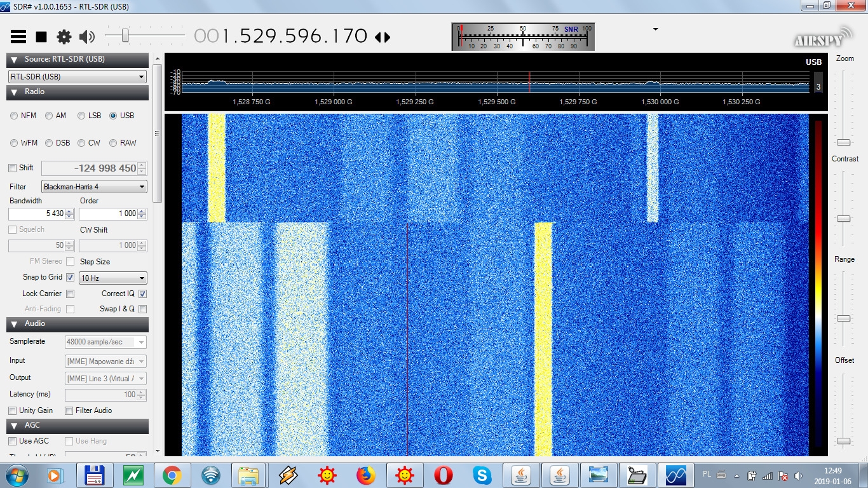Enable the Unity Gain checkbox
This screenshot has width=868, height=488.
tap(13, 410)
